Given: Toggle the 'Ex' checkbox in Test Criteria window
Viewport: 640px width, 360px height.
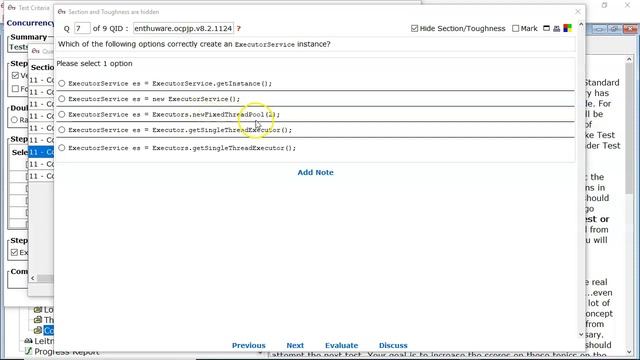Looking at the screenshot, I should click(15, 252).
